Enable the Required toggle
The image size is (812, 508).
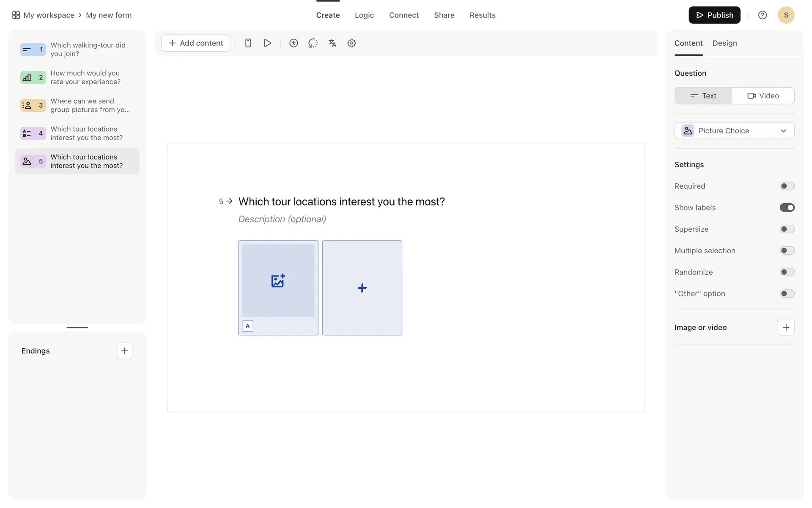click(787, 186)
